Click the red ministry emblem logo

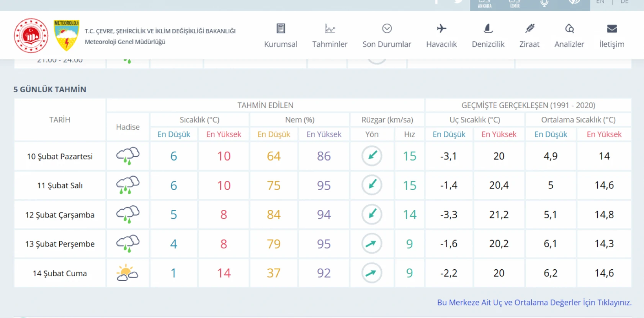pyautogui.click(x=31, y=35)
